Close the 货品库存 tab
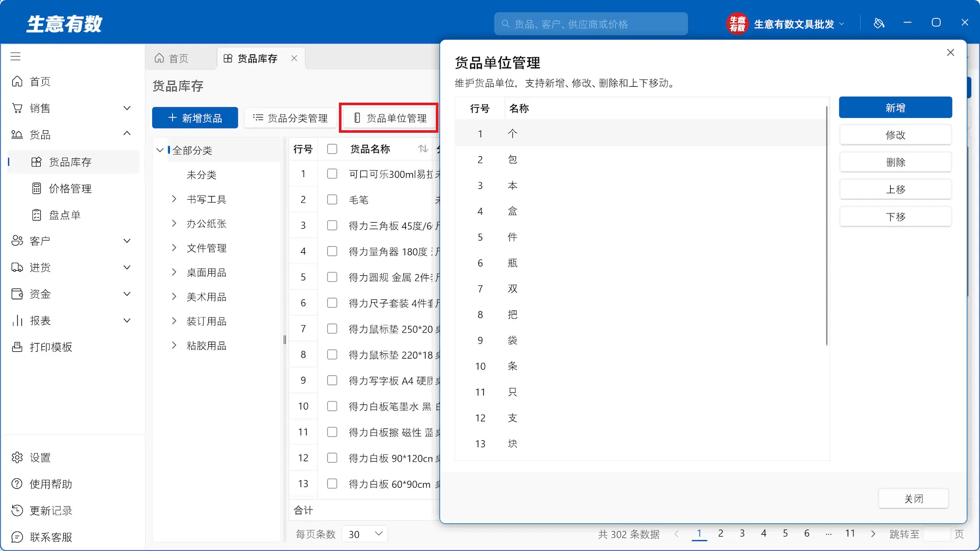The height and width of the screenshot is (551, 980). tap(294, 58)
